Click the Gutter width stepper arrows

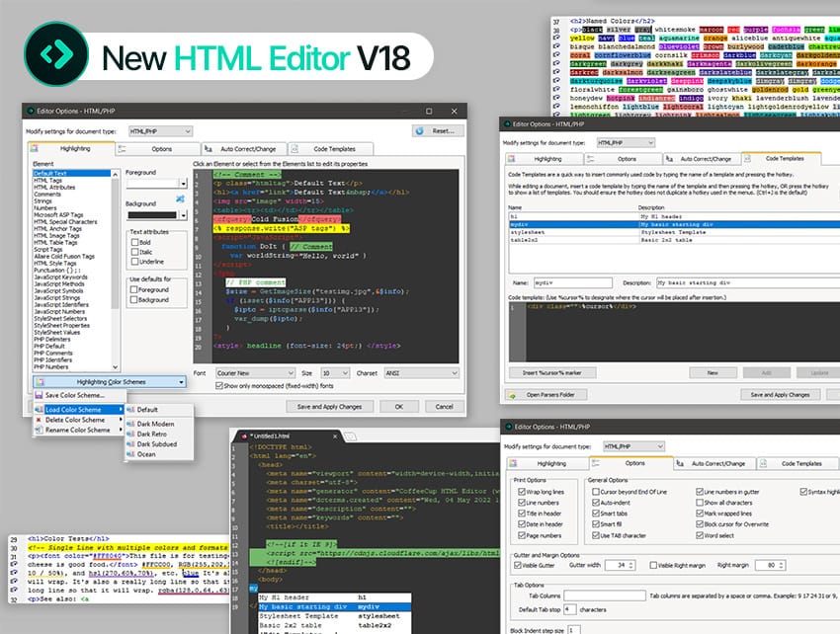(x=631, y=565)
